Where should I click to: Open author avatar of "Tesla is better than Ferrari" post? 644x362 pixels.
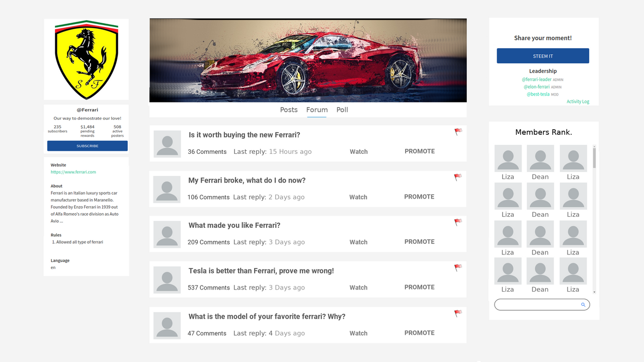tap(167, 280)
